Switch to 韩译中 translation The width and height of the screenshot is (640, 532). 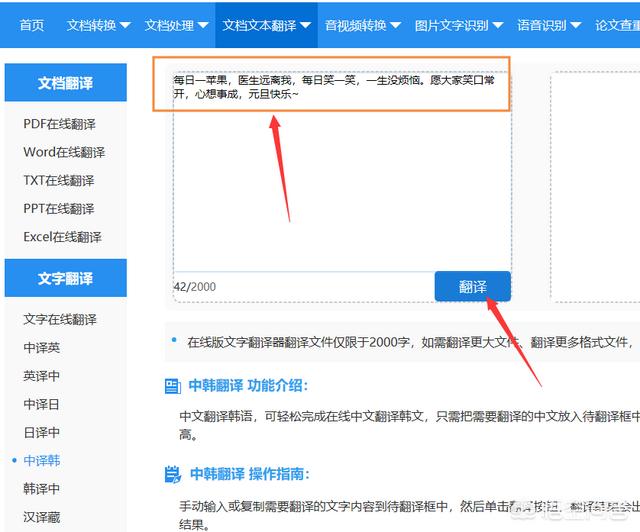coord(42,488)
